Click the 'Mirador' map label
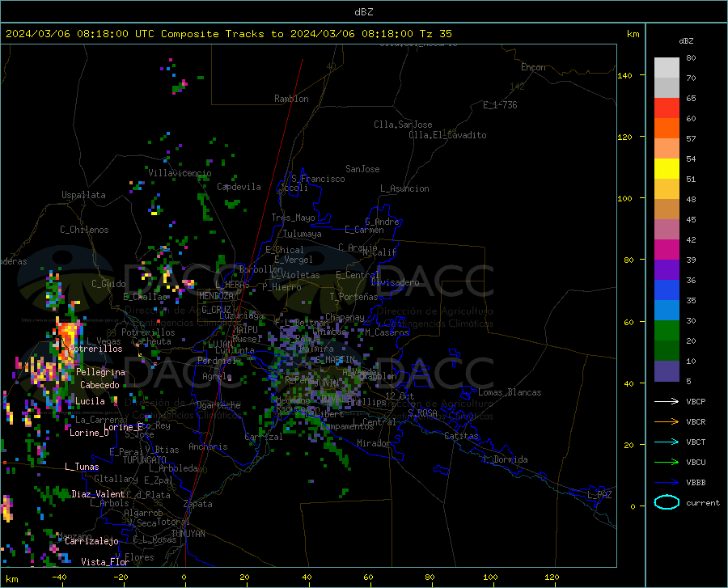Image resolution: width=728 pixels, height=588 pixels. 373,443
